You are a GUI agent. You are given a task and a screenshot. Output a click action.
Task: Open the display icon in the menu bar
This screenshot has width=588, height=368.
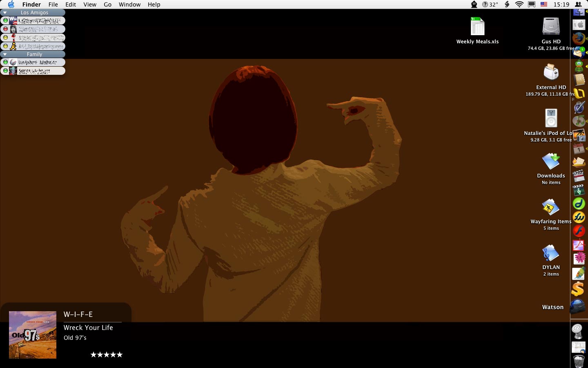pos(532,4)
